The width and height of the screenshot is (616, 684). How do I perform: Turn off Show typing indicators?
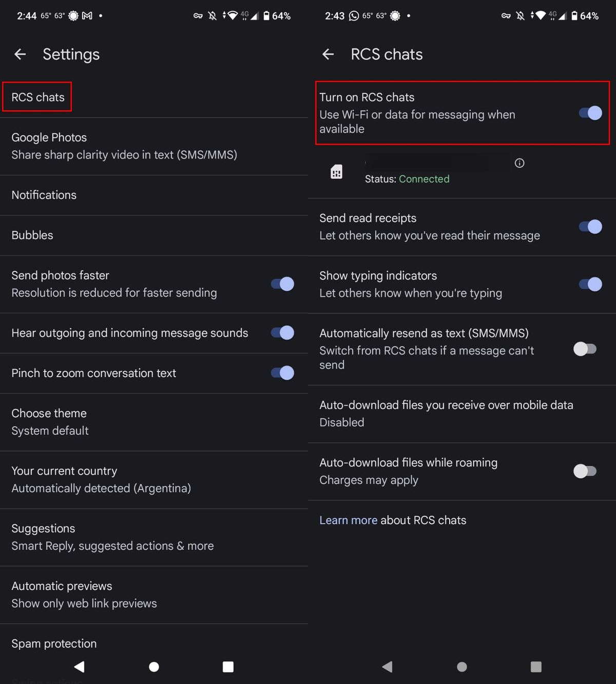pos(590,284)
